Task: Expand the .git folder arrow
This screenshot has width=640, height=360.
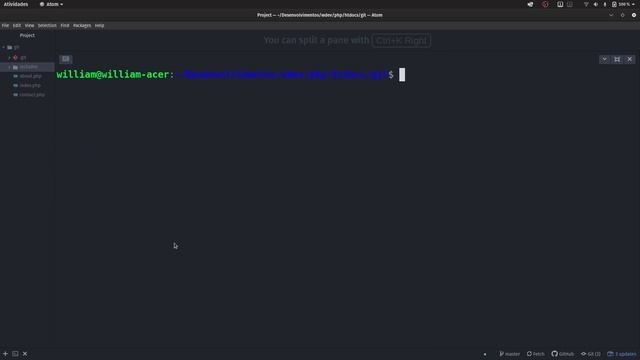Action: pos(9,58)
